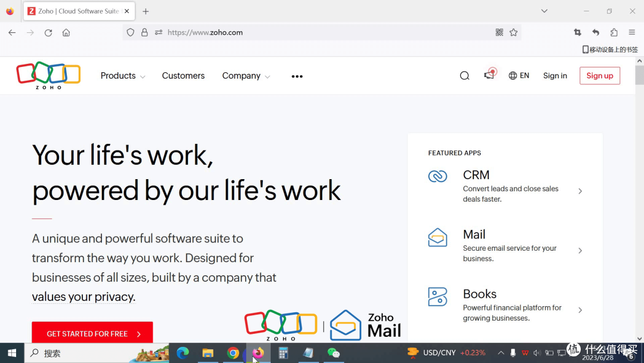Open the three-dot more menu

click(297, 76)
